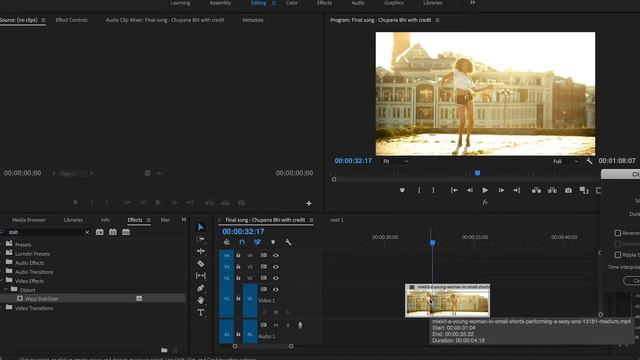
Task: Check the Ripple Edit checkbox in dialog
Action: pyautogui.click(x=618, y=255)
